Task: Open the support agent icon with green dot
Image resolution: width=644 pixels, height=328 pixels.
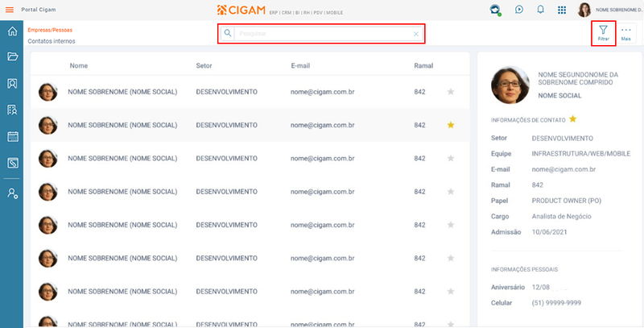Action: (496, 10)
